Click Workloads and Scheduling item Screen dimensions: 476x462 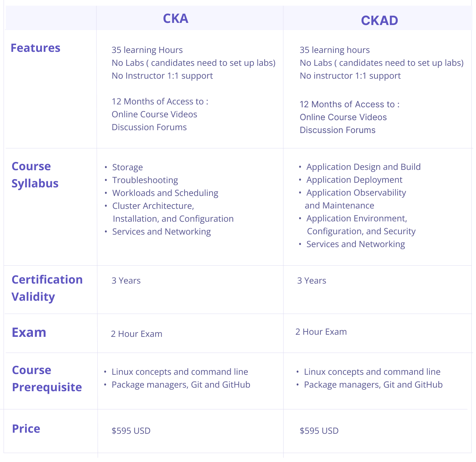pos(165,193)
